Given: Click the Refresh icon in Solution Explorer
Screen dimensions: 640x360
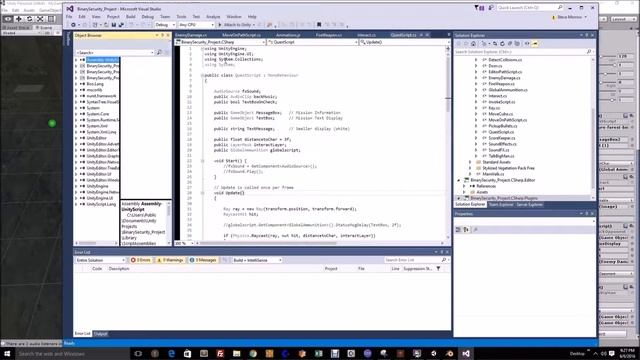Looking at the screenshot, I should 502,44.
